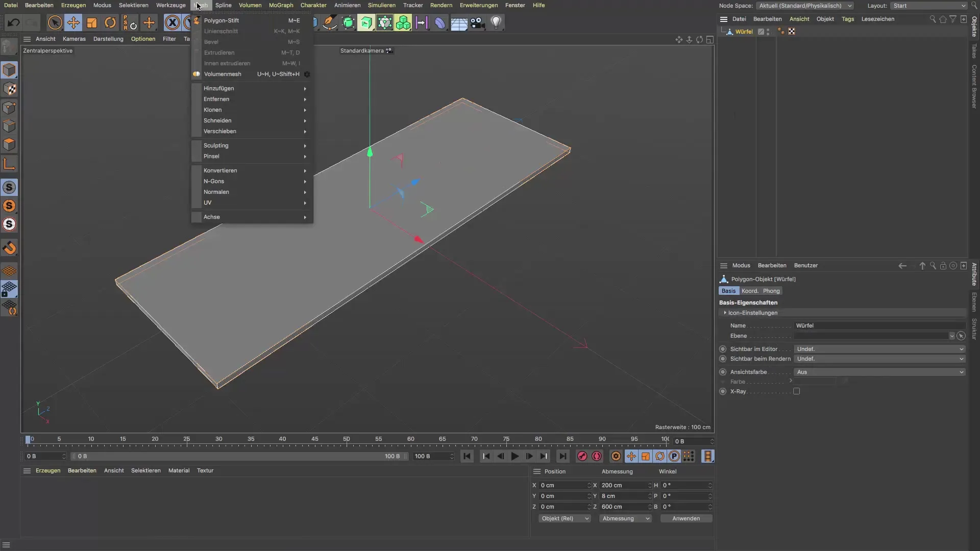Image resolution: width=980 pixels, height=551 pixels.
Task: Click the floor/environment grid icon
Action: coord(459,23)
